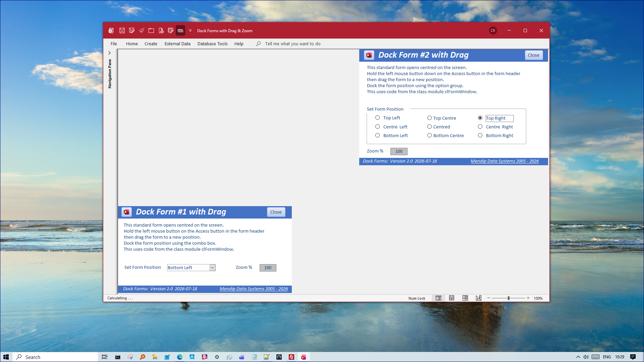644x362 pixels.
Task: Open the External Data ribbon tab
Action: coord(177,44)
